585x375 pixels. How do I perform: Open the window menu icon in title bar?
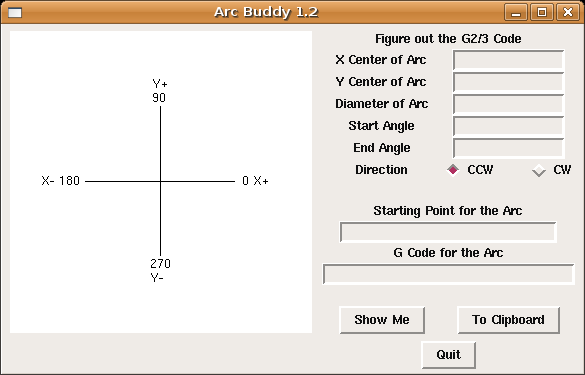click(x=15, y=13)
